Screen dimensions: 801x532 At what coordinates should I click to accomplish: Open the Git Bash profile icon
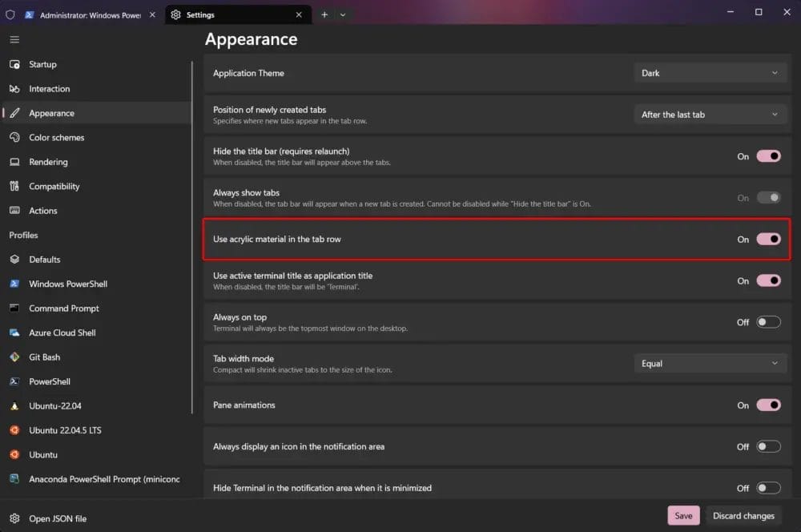[14, 357]
